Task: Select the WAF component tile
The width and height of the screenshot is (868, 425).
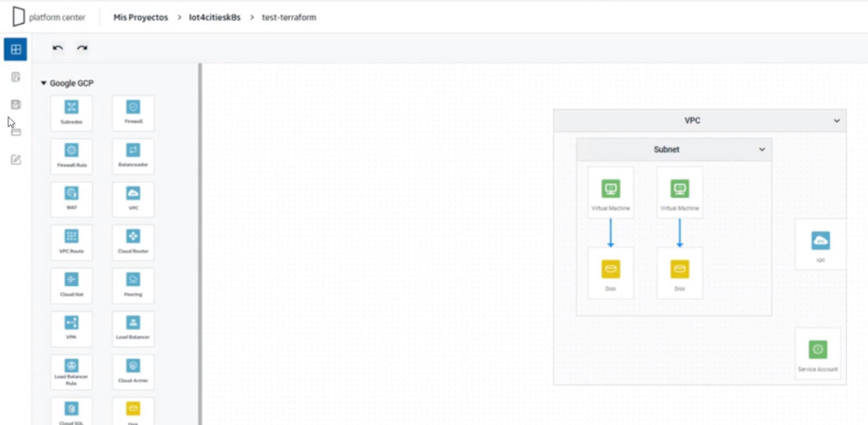Action: 71,199
